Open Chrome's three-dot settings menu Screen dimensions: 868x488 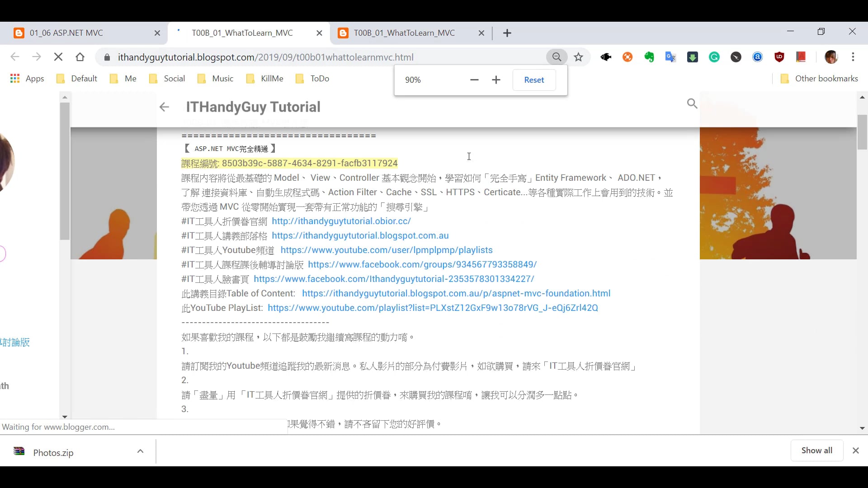pyautogui.click(x=854, y=57)
